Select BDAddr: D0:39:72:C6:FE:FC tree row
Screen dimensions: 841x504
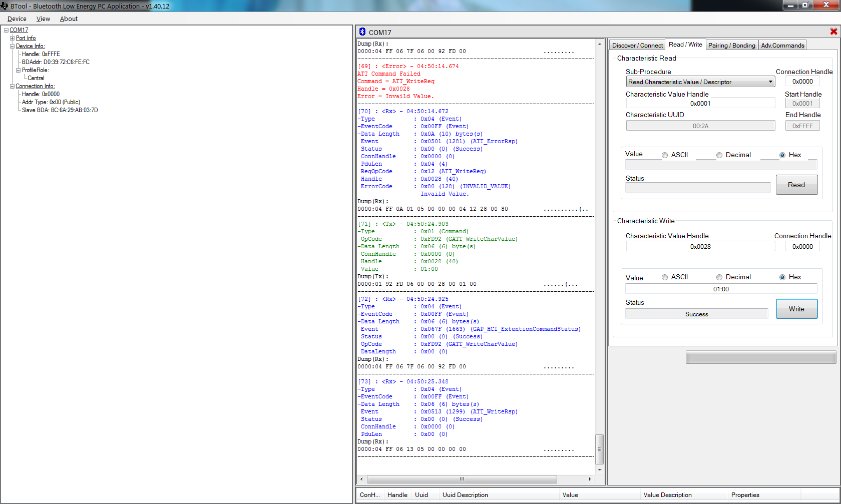pyautogui.click(x=56, y=62)
